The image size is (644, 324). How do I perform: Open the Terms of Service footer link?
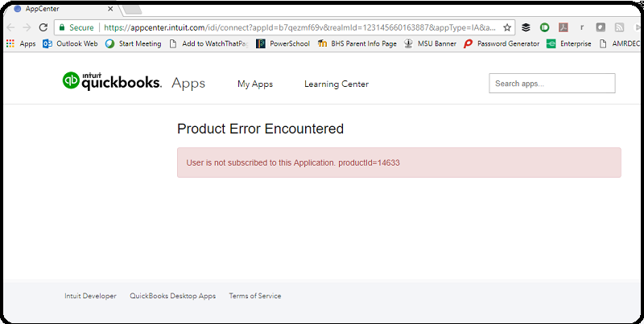255,296
